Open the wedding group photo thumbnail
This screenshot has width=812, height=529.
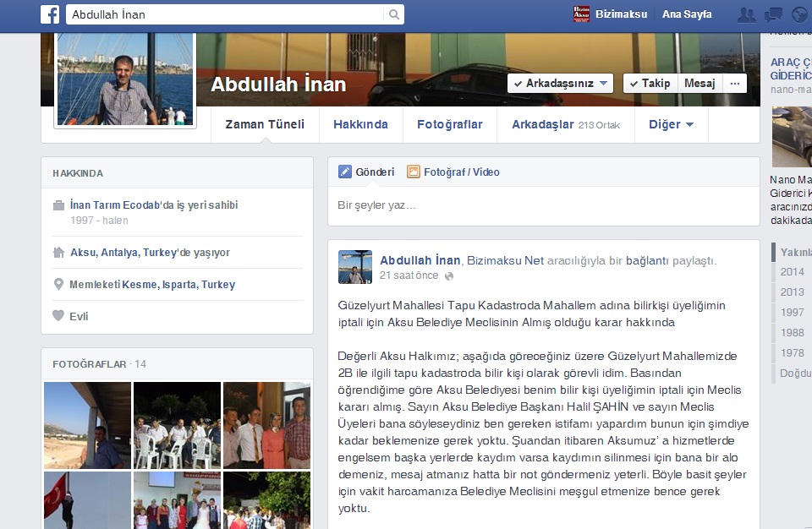tap(177, 500)
